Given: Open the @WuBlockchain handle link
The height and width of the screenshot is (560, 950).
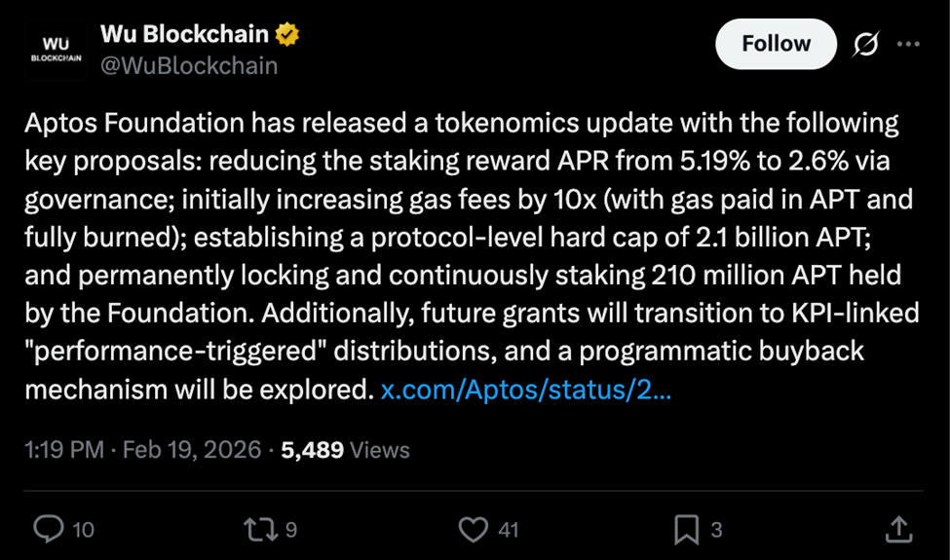Looking at the screenshot, I should [x=189, y=65].
